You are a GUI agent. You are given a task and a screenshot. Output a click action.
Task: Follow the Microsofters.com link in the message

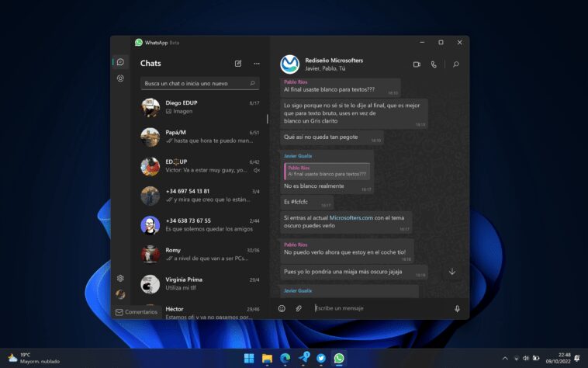click(x=351, y=217)
